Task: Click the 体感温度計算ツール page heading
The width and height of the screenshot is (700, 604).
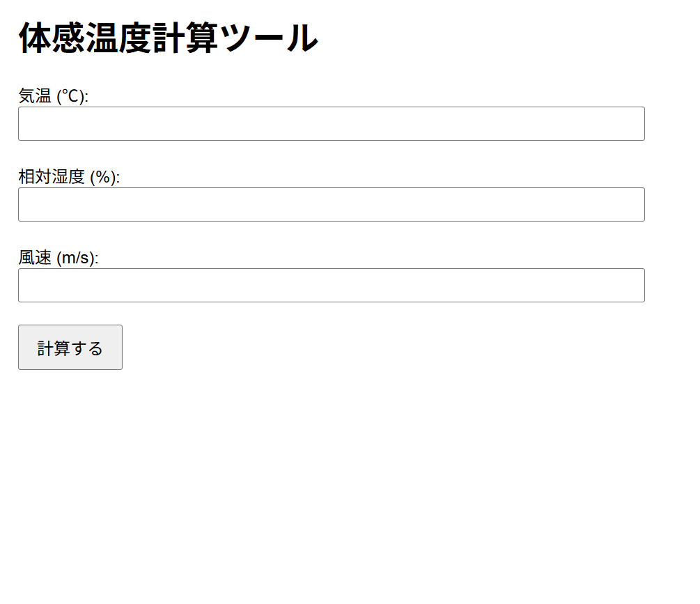Action: point(168,38)
